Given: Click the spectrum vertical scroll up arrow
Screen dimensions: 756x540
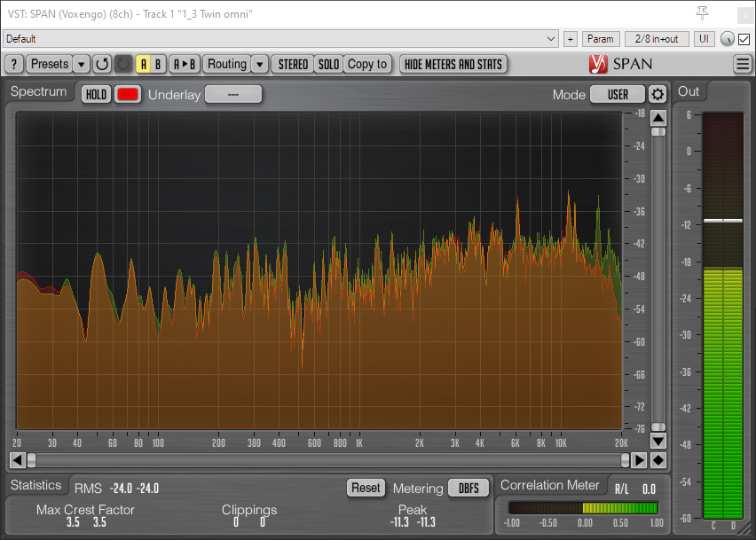Looking at the screenshot, I should pos(658,118).
